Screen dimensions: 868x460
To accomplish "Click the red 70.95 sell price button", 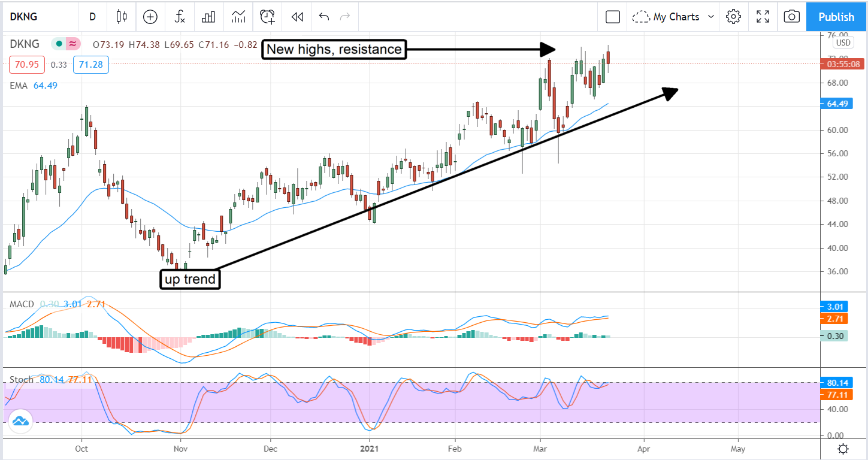I will [x=22, y=64].
